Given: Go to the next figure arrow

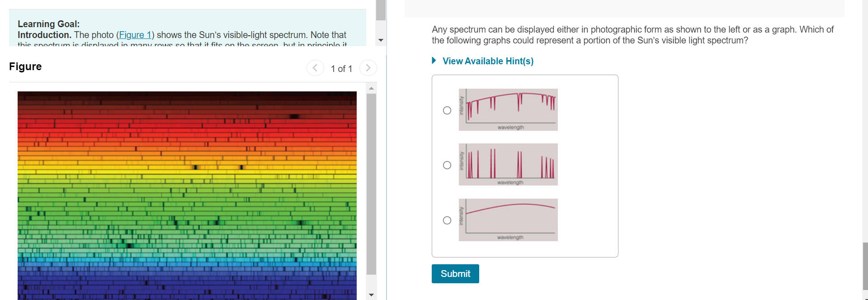Looking at the screenshot, I should click(368, 68).
